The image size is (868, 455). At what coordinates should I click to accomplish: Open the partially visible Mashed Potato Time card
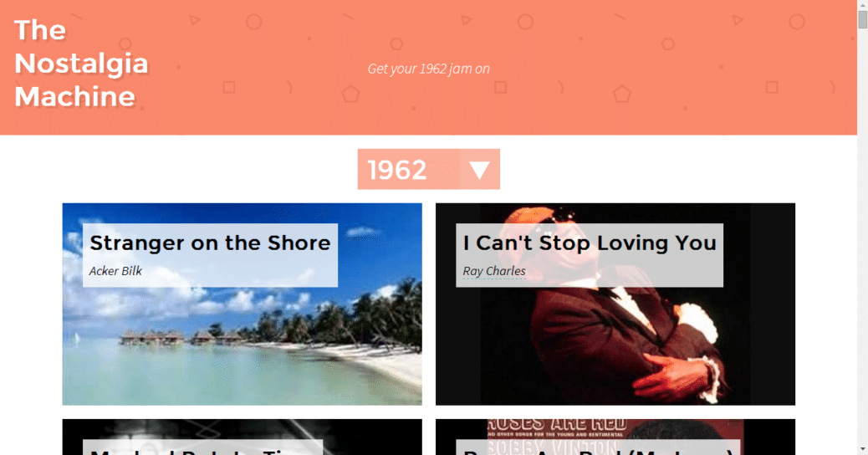[242, 437]
